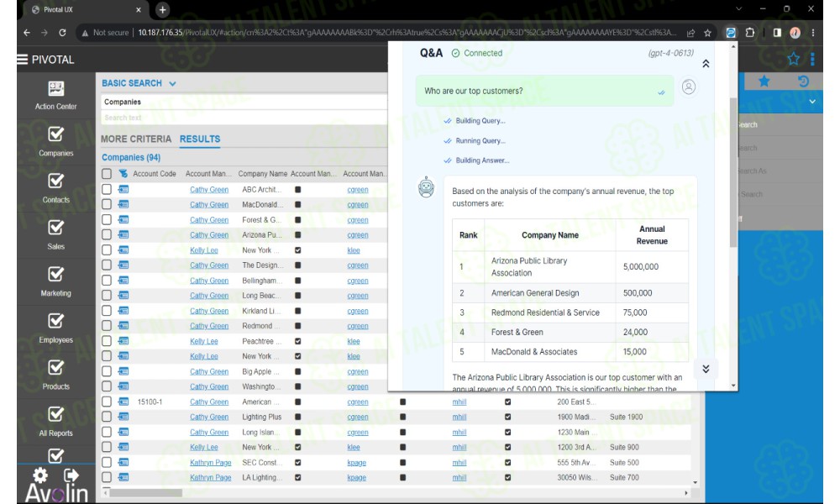Open the Companies search type dropdown
This screenshot has width=840, height=504.
tap(244, 102)
